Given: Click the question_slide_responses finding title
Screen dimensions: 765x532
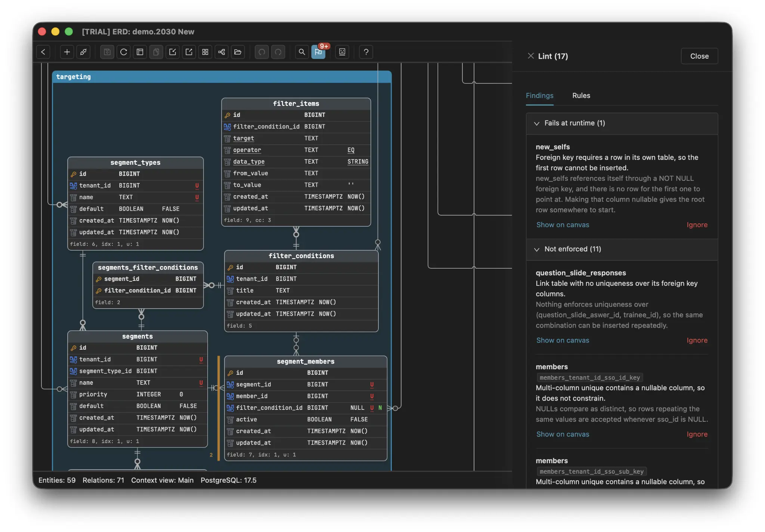Looking at the screenshot, I should click(581, 273).
